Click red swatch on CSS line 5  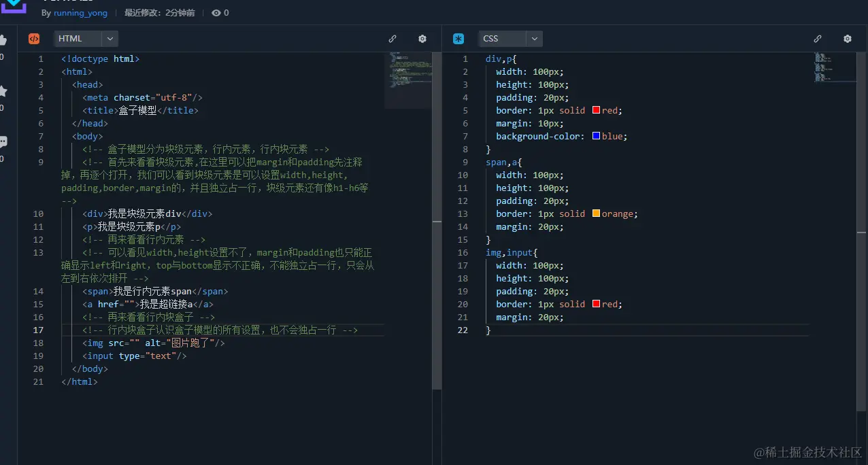click(x=597, y=110)
